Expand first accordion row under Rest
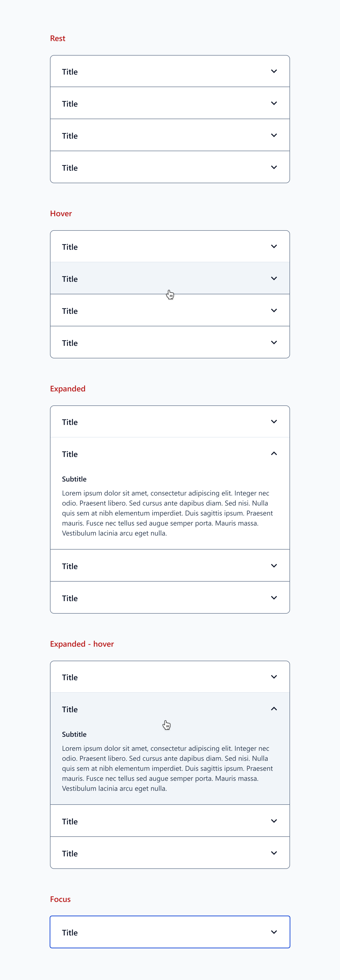The image size is (340, 980). 170,72
